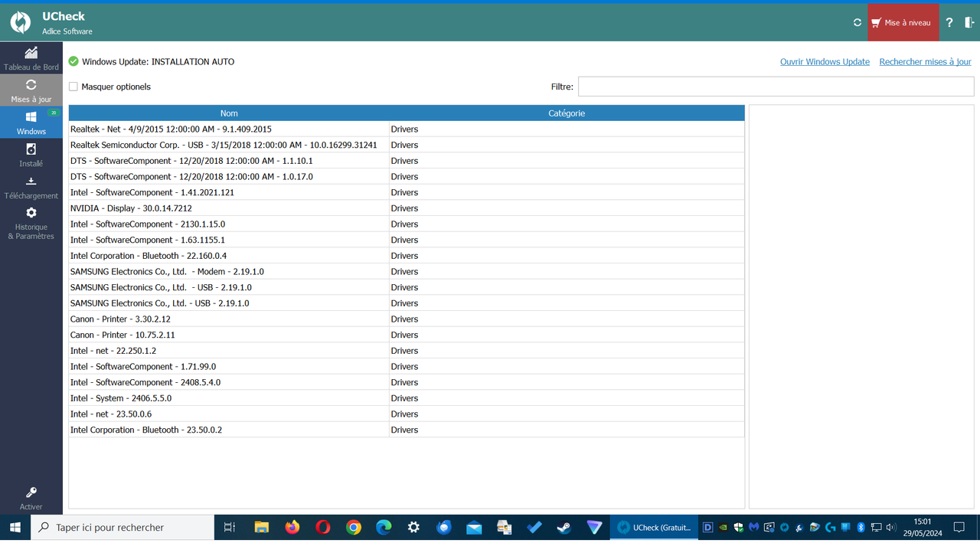Select Intel Corporation Bluetooth 23.50.0.2 row
Image resolution: width=980 pixels, height=543 pixels.
tap(407, 430)
